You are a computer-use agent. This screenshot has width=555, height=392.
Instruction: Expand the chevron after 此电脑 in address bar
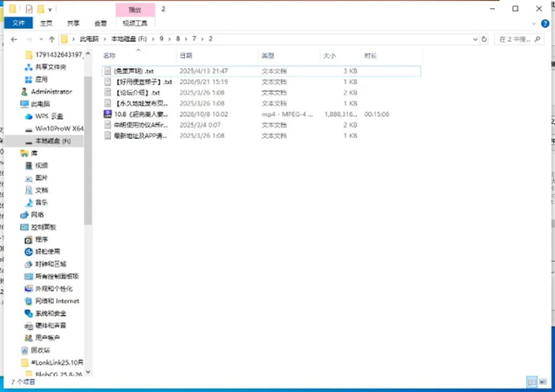click(x=105, y=39)
